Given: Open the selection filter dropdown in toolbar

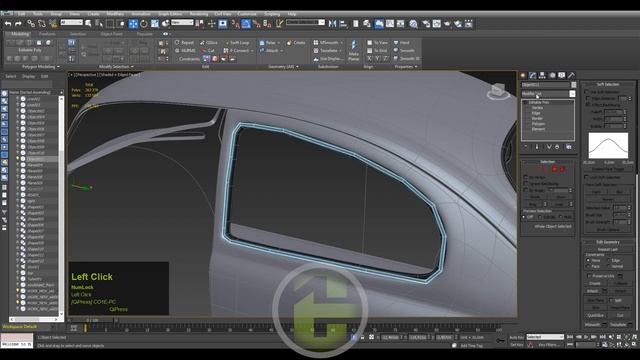Looking at the screenshot, I should [x=72, y=22].
